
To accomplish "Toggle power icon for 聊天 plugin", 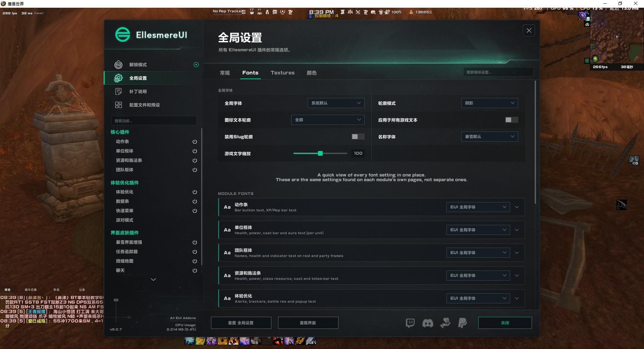I will tap(195, 270).
